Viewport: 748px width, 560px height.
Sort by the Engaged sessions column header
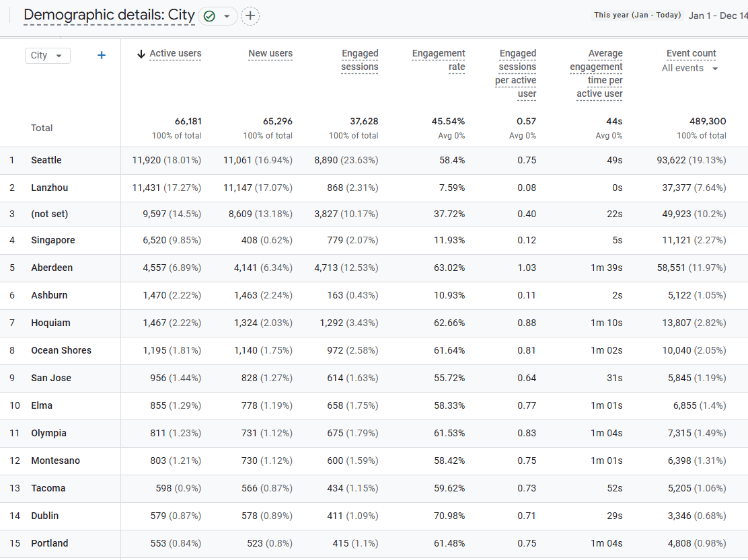[360, 60]
